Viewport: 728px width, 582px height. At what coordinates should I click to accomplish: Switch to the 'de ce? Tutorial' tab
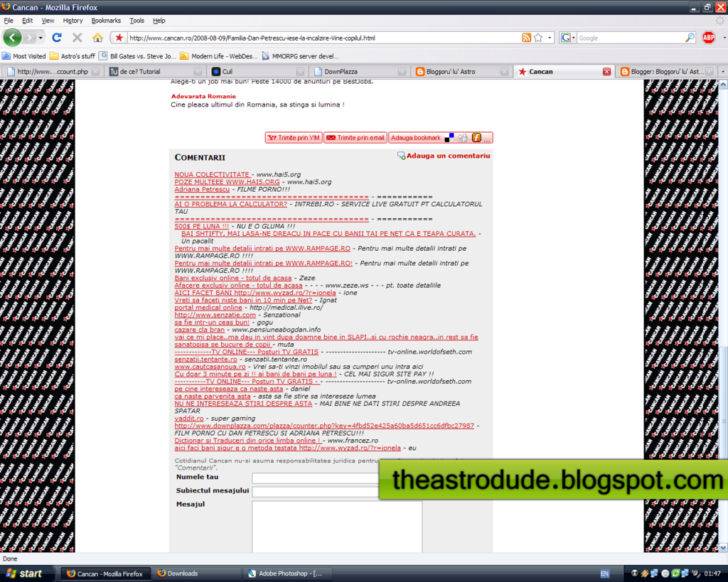tap(155, 72)
